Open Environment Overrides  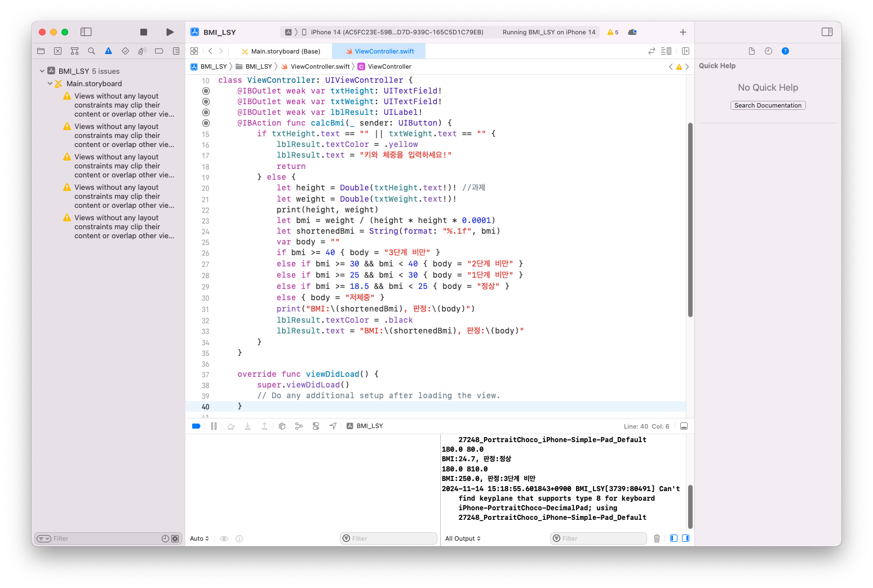(x=316, y=426)
